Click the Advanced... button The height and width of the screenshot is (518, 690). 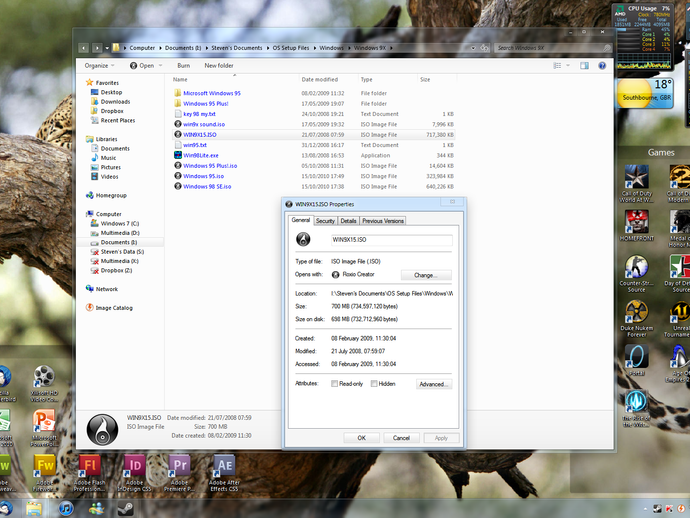tap(434, 384)
